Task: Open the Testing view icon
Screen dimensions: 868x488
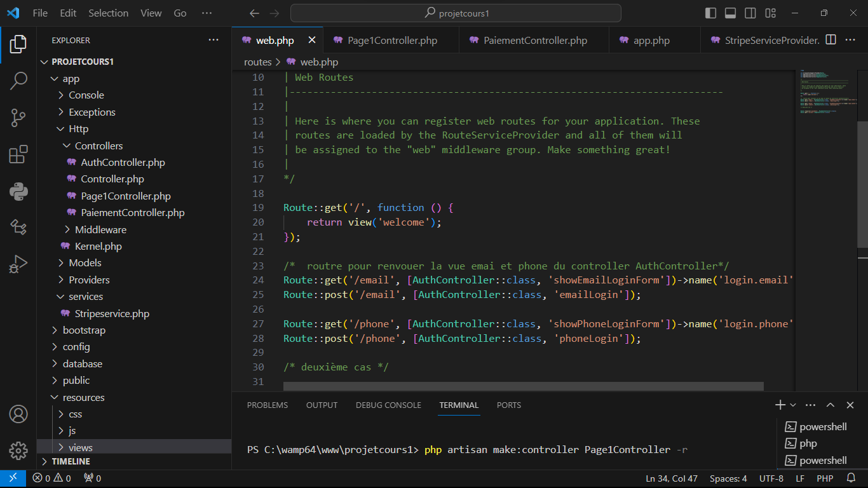Action: click(x=18, y=227)
